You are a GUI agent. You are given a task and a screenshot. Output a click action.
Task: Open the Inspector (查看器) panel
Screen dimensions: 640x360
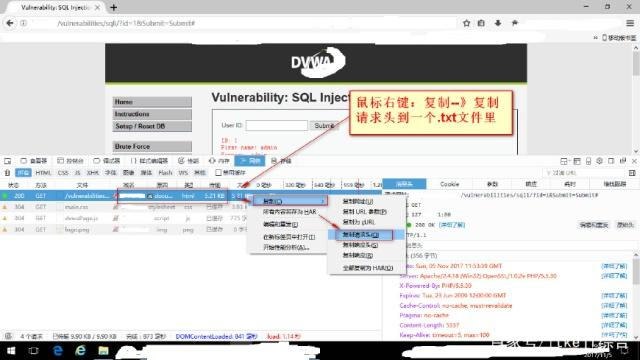[34, 161]
